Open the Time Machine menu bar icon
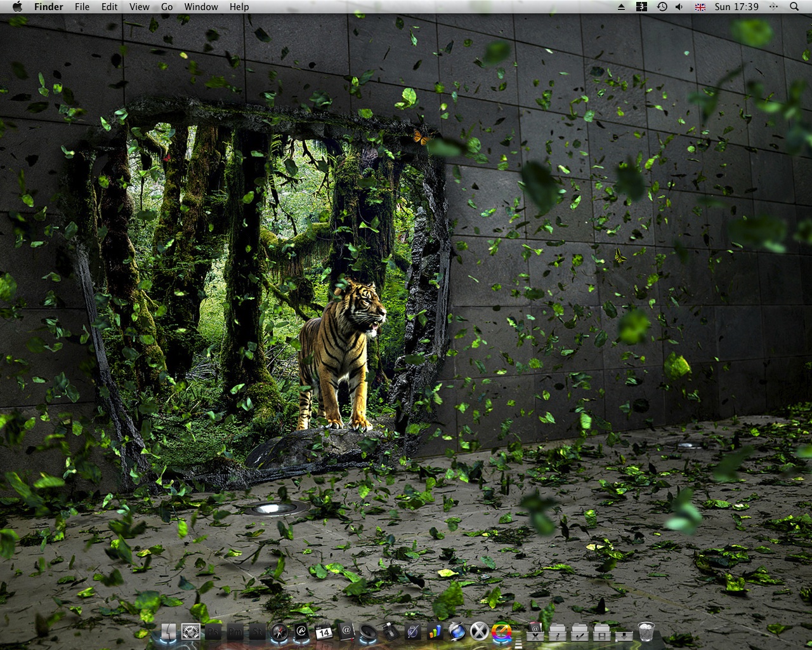The width and height of the screenshot is (812, 650). [x=662, y=6]
